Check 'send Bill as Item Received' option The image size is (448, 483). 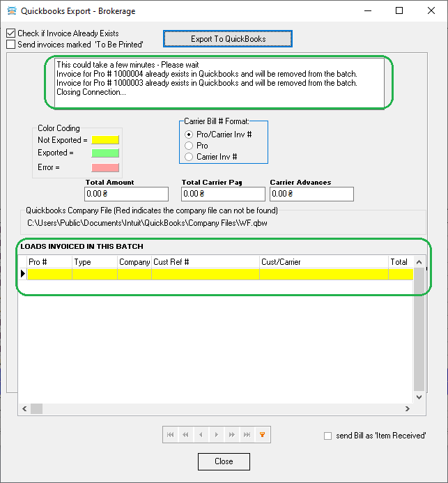[328, 436]
